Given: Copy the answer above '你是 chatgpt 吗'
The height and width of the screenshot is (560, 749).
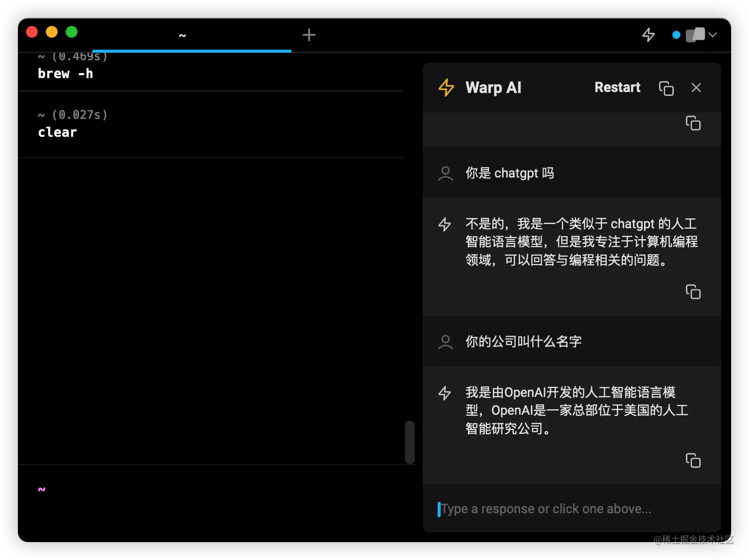Looking at the screenshot, I should (693, 123).
